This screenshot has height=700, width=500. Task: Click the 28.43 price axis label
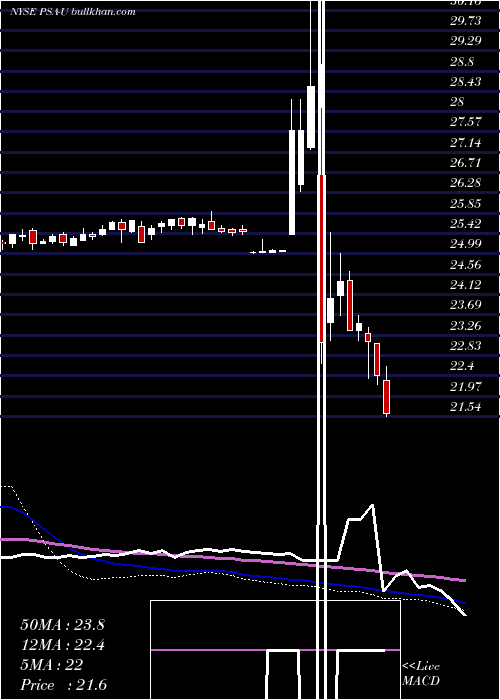click(x=466, y=82)
